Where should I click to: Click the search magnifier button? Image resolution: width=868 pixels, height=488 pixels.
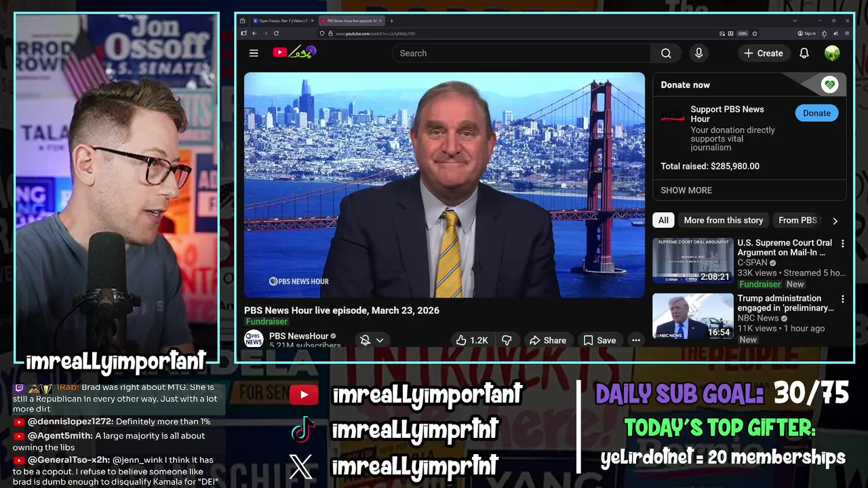click(666, 53)
